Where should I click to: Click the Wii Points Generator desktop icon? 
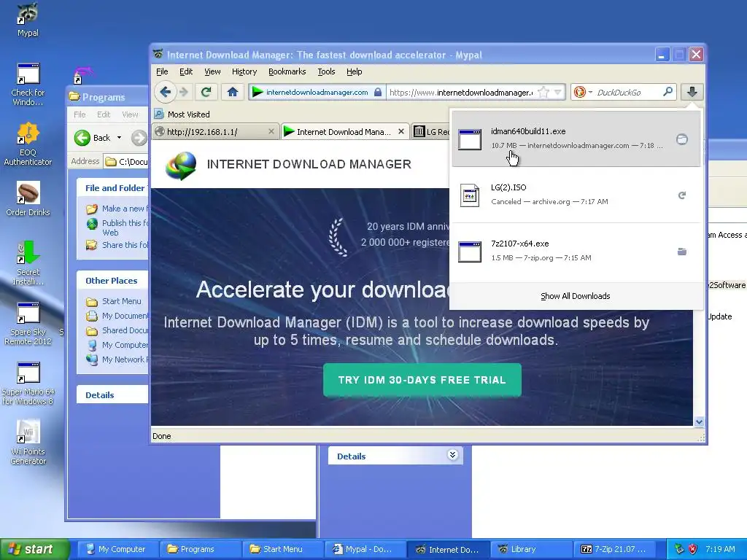[x=28, y=443]
